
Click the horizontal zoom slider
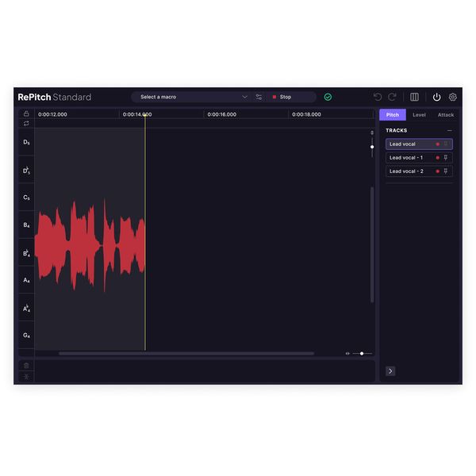tap(361, 353)
